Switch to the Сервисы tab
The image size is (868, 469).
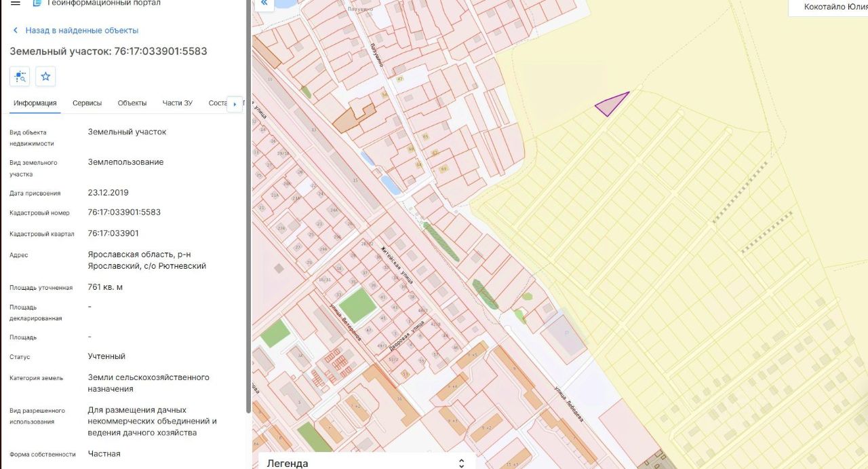(87, 103)
